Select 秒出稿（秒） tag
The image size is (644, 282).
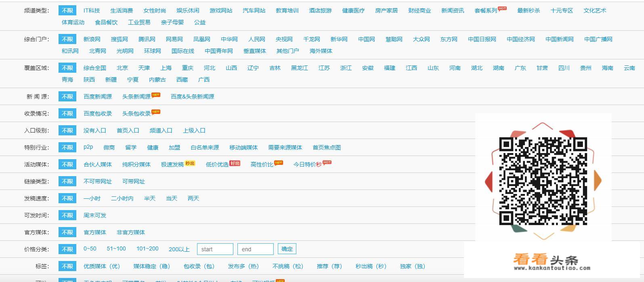pyautogui.click(x=371, y=266)
